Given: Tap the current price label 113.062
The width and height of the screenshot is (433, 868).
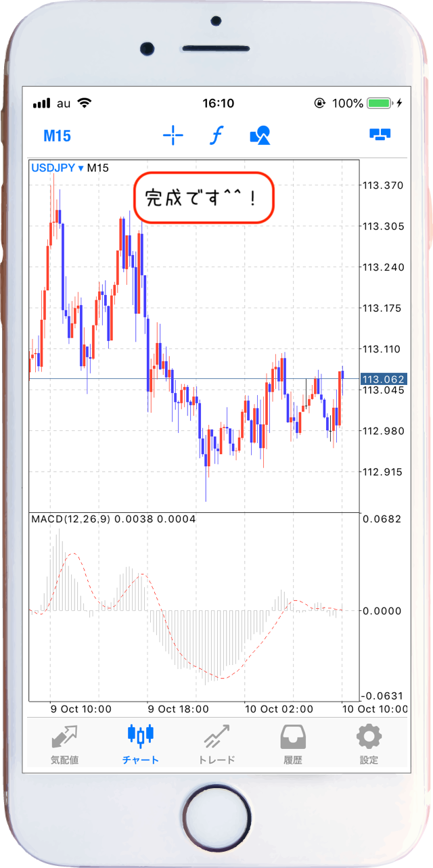Looking at the screenshot, I should click(x=384, y=380).
